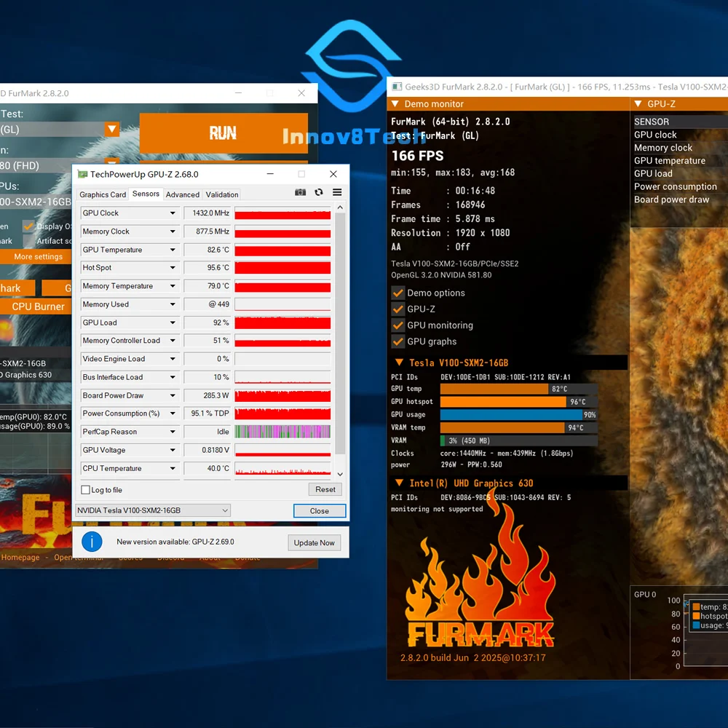This screenshot has height=728, width=728.
Task: Click the GPU temp orange bar
Action: (x=494, y=389)
